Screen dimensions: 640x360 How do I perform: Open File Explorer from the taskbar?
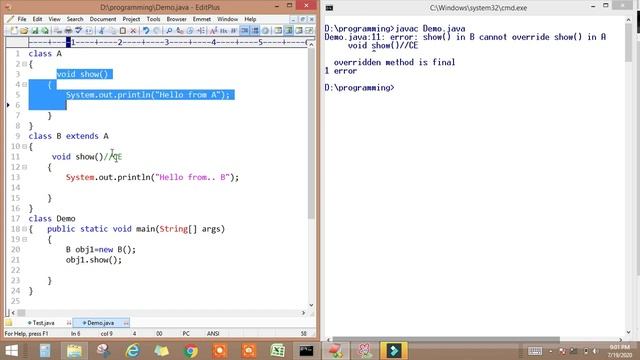74,351
